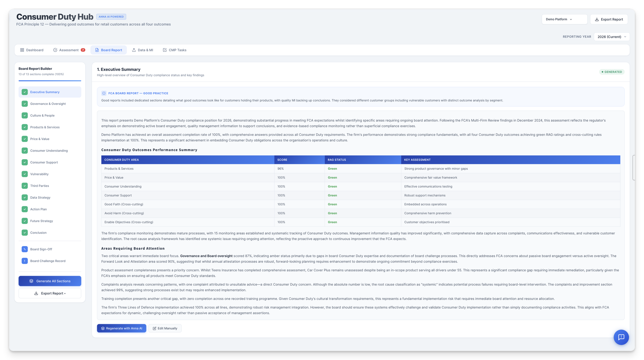Screen dimensions: 644x360
Task: Open the Demo Platform dropdown
Action: point(564,19)
